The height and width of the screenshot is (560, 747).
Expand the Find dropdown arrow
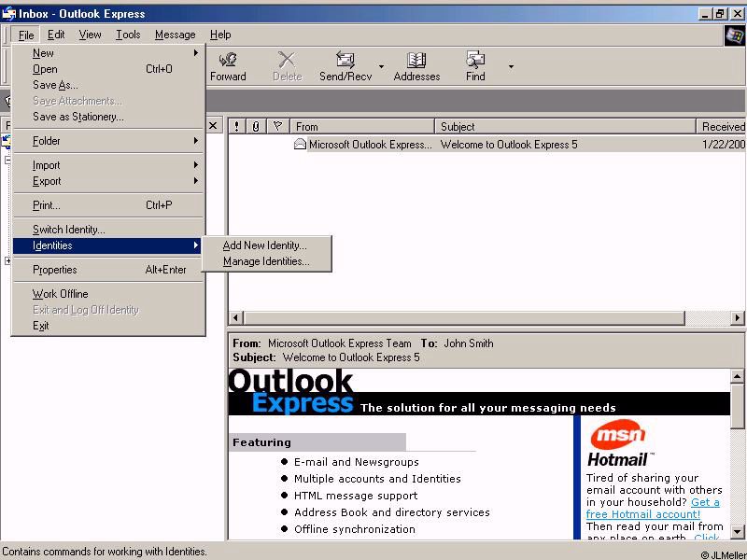point(511,67)
